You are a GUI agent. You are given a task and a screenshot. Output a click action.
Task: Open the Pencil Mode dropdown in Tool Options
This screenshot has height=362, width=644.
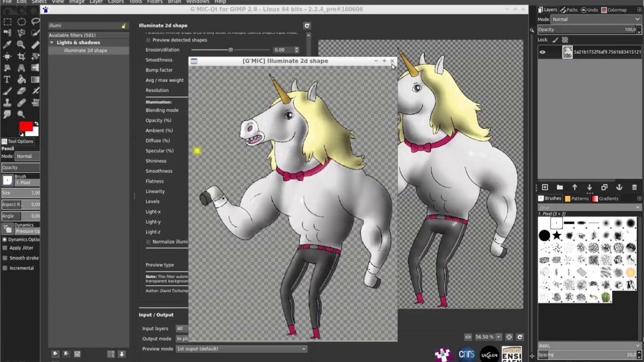pyautogui.click(x=28, y=156)
